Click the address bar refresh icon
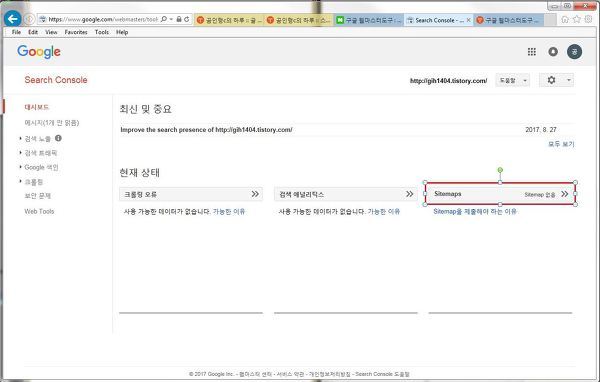 pos(187,19)
